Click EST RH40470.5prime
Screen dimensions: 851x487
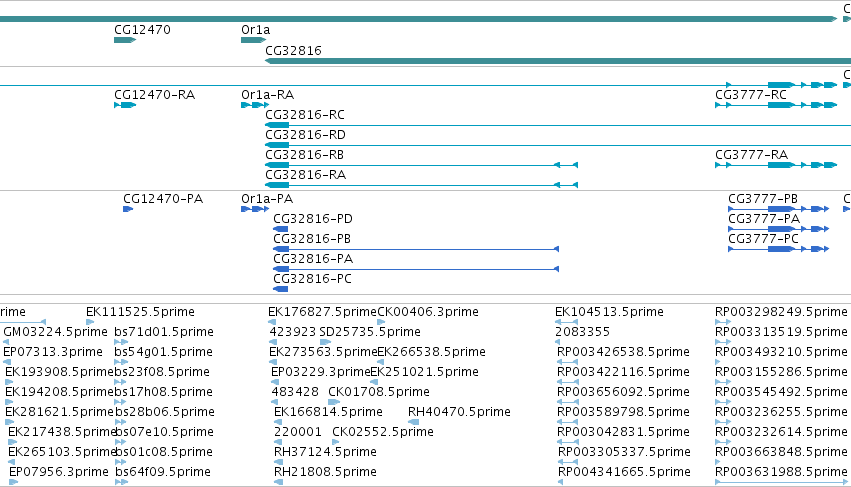pyautogui.click(x=459, y=412)
